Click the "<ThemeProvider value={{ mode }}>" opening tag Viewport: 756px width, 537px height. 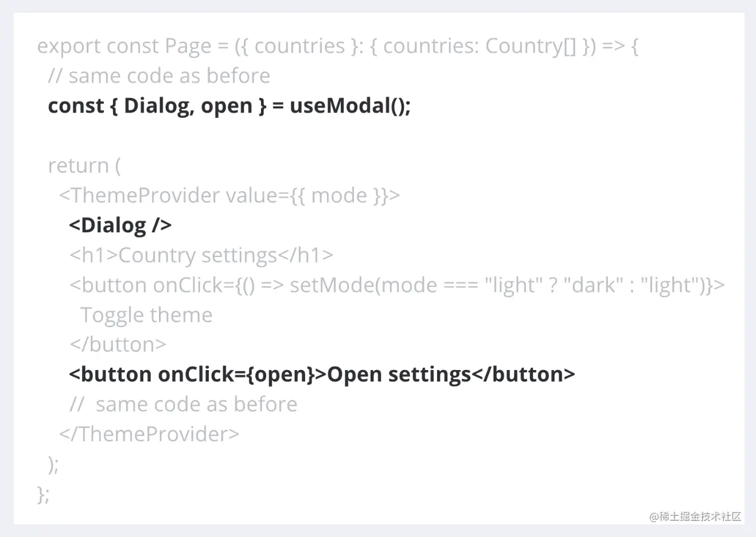(229, 196)
